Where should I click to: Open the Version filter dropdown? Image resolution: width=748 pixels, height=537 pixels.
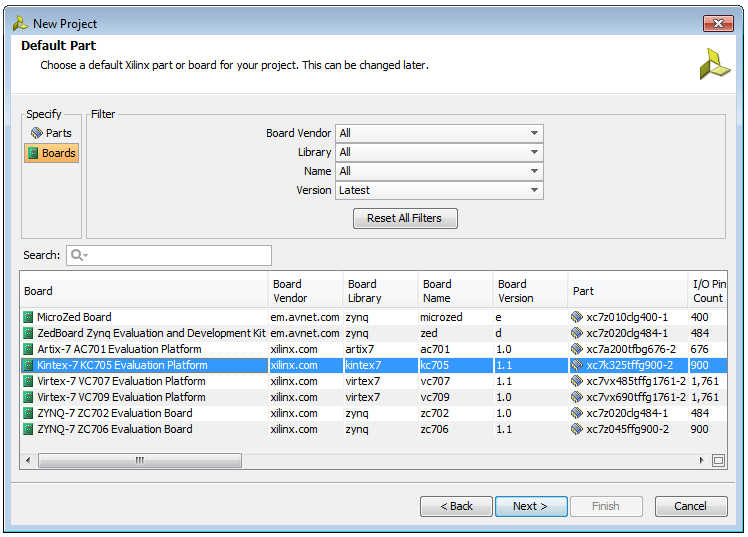(439, 190)
